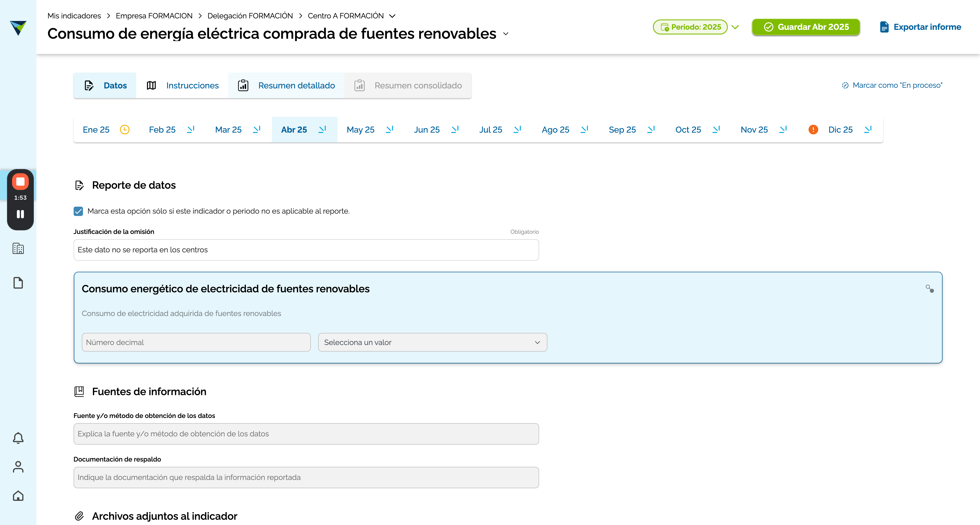Open user profile icon in sidebar
The width and height of the screenshot is (980, 525).
(18, 467)
